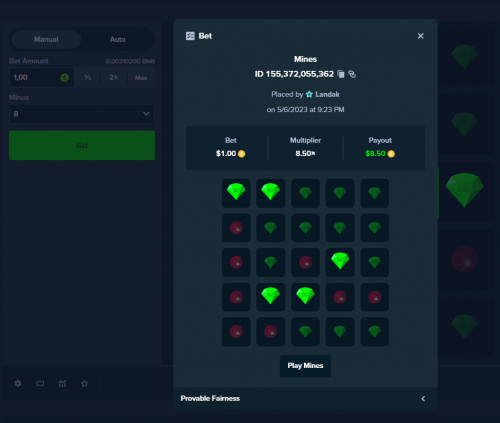Expand the Provable Fairness section
This screenshot has height=423, width=500.
click(305, 398)
